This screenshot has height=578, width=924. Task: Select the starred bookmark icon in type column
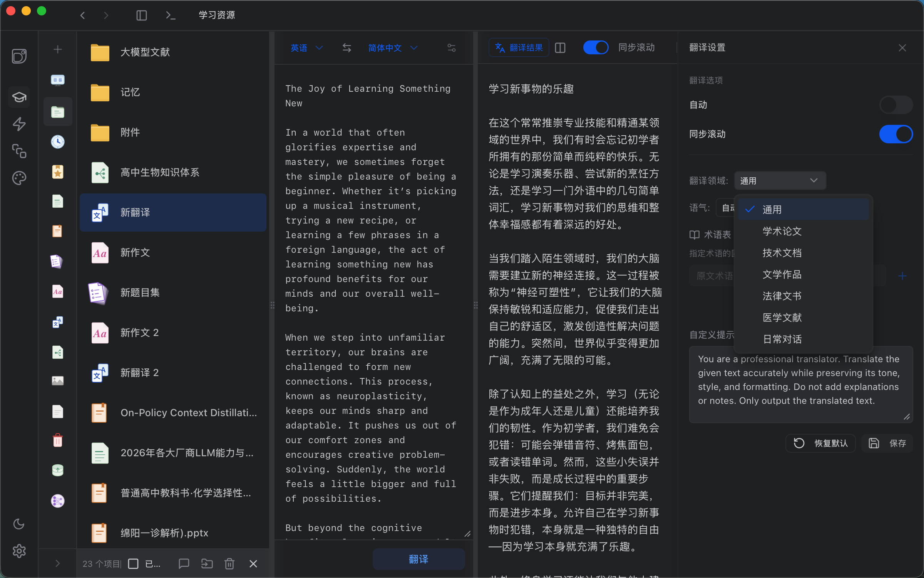(x=58, y=171)
